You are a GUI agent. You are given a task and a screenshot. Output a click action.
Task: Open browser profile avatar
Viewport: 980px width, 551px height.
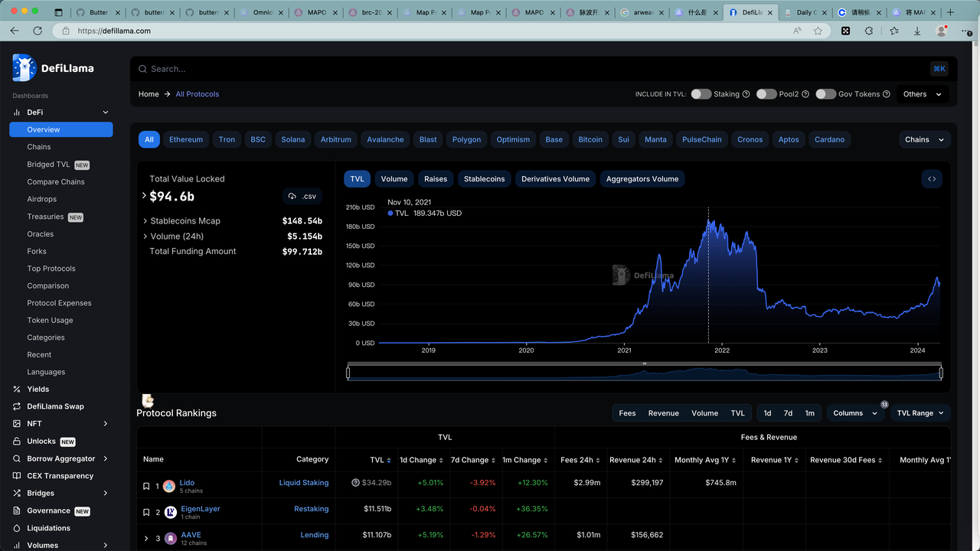click(942, 31)
